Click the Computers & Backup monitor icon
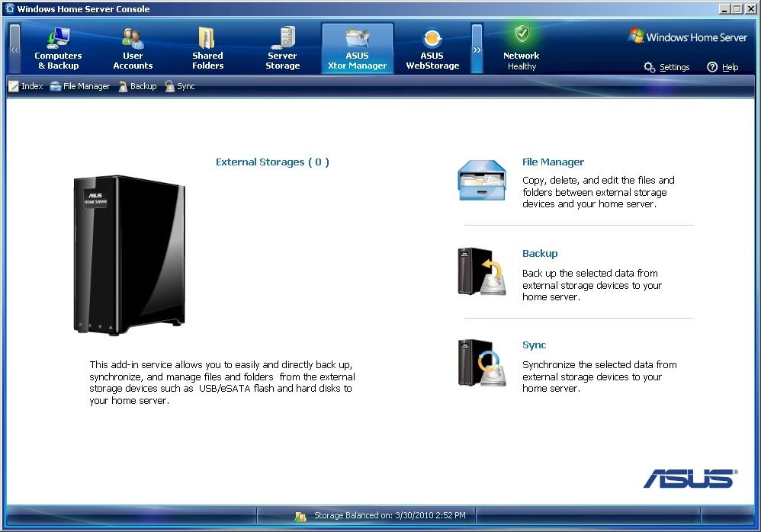Image resolution: width=761 pixels, height=532 pixels. click(58, 38)
